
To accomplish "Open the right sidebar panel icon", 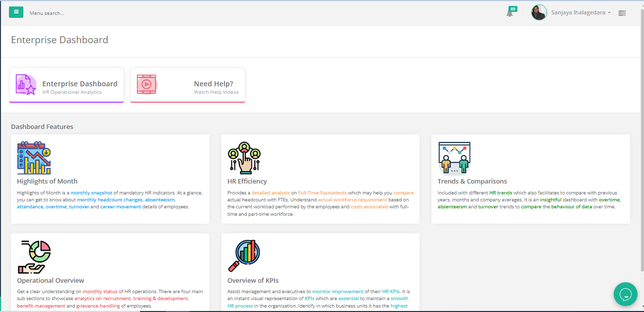I will coord(622,13).
